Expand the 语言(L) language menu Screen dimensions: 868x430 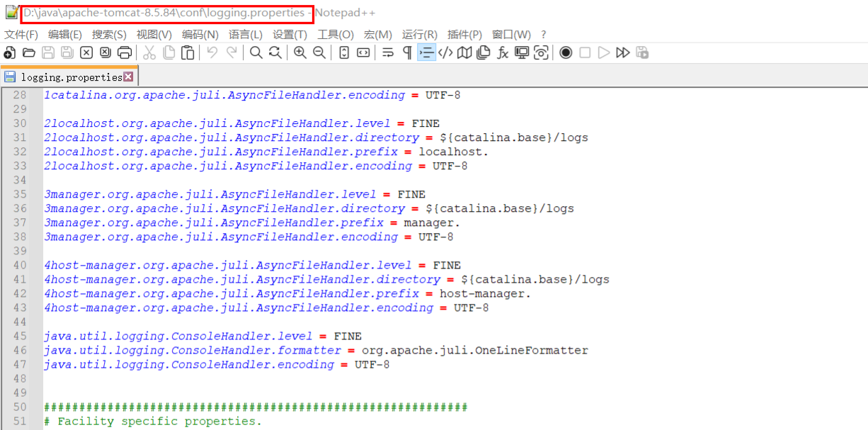click(246, 34)
